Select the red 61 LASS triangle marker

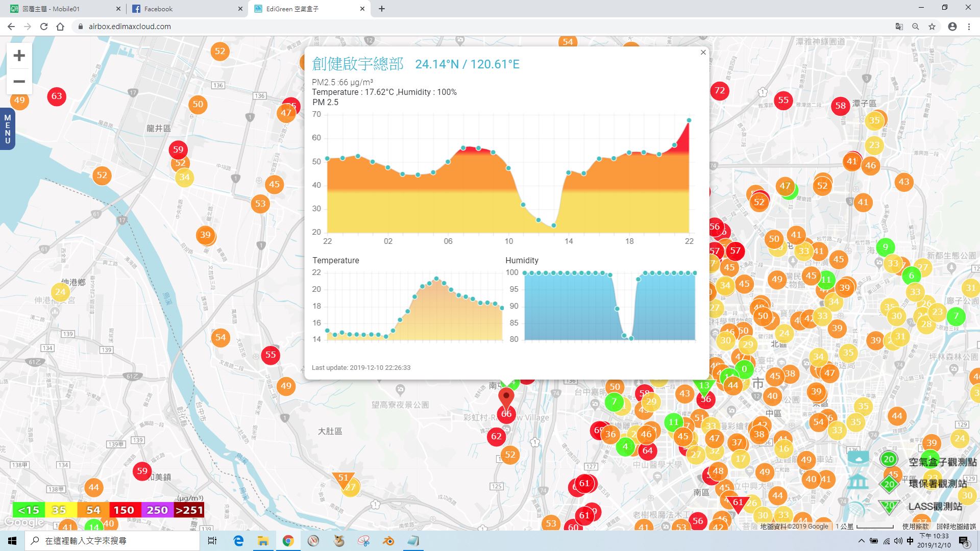point(738,503)
